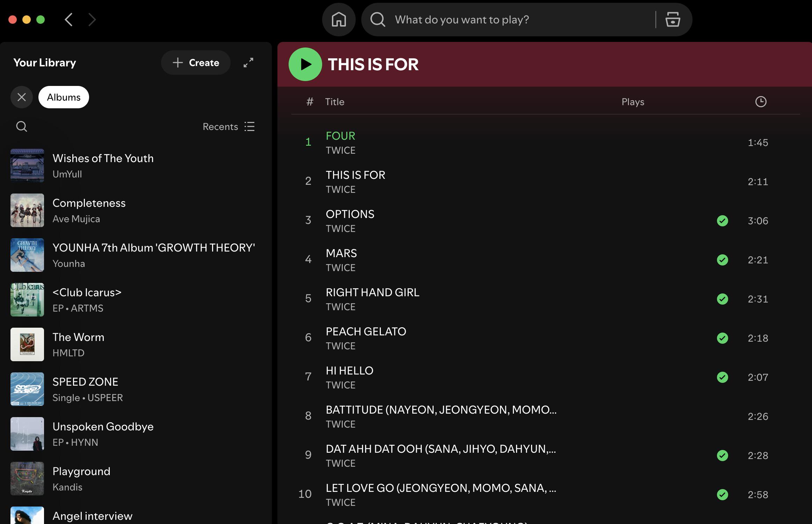Open the Completeness album cover
This screenshot has width=812, height=524.
coord(27,210)
